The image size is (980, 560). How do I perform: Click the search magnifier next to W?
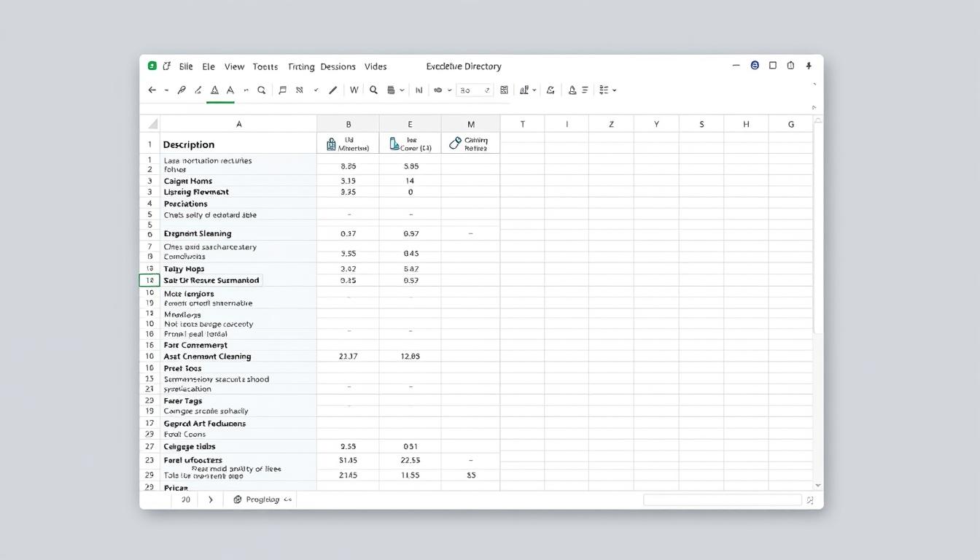click(373, 90)
